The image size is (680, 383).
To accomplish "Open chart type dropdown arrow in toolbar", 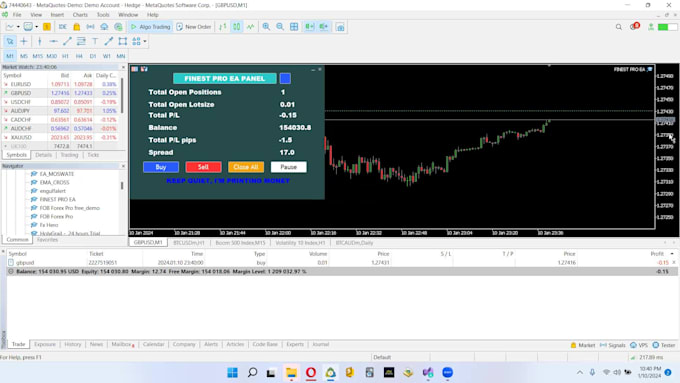I will click(x=18, y=27).
